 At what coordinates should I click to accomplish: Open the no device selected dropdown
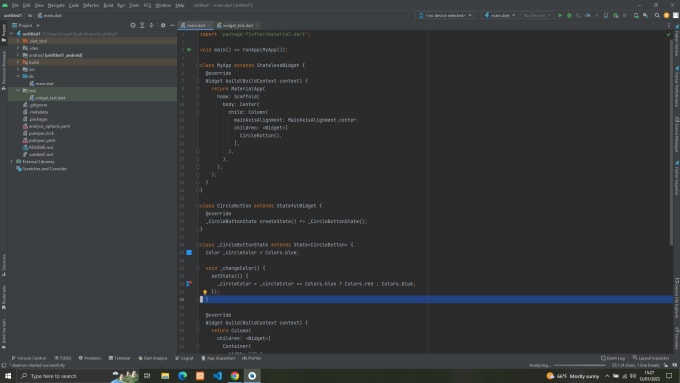[445, 15]
